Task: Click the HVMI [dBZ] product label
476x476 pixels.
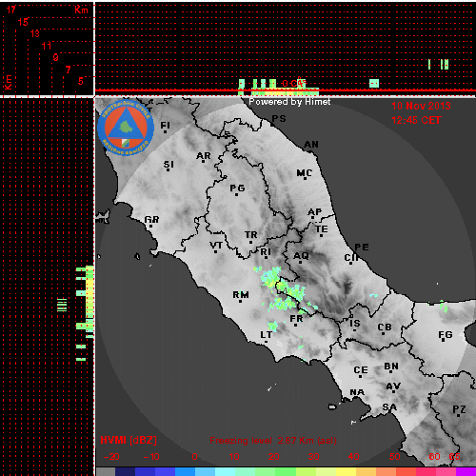Action: coord(129,440)
